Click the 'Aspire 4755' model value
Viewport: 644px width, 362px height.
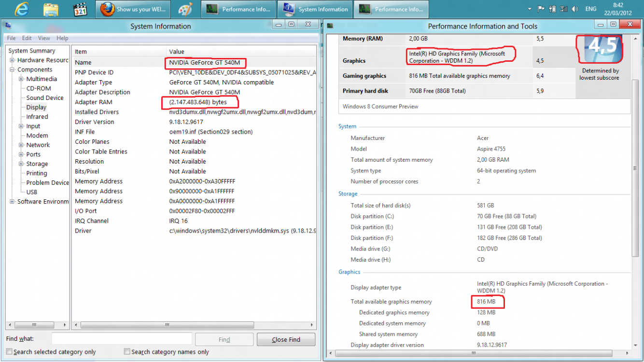click(491, 149)
